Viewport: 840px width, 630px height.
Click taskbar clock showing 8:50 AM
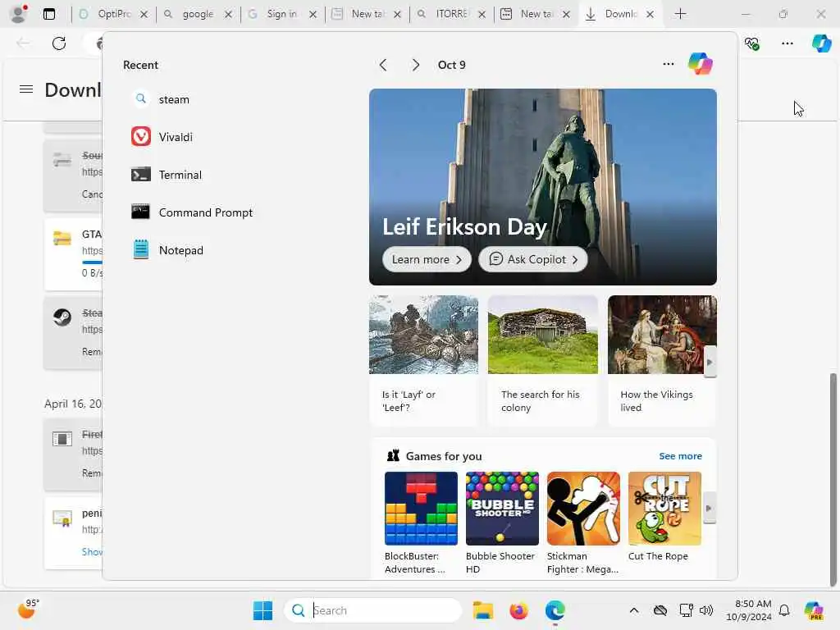(749, 610)
